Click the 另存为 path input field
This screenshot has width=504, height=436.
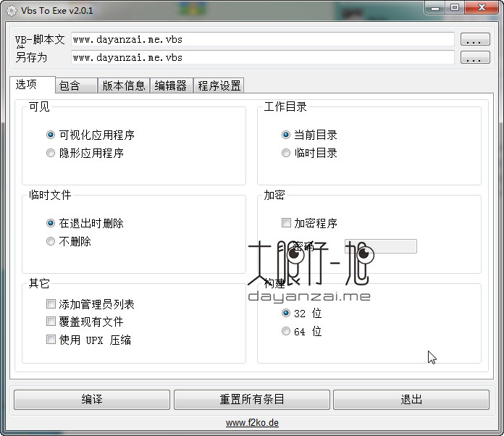pos(263,57)
